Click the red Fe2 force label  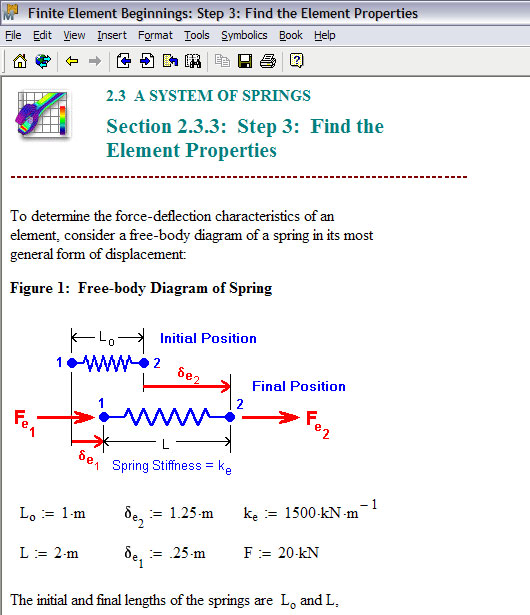318,424
